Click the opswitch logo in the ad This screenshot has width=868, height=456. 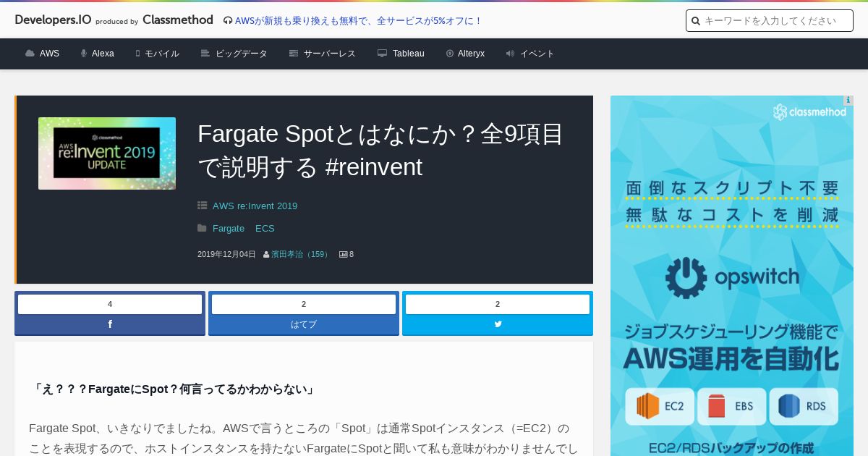[x=731, y=278]
